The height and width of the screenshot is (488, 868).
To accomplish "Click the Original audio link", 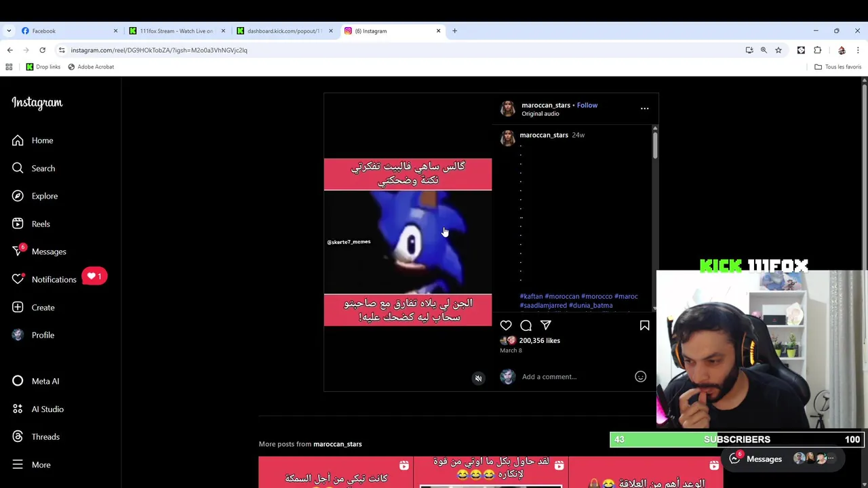I will 540,114.
